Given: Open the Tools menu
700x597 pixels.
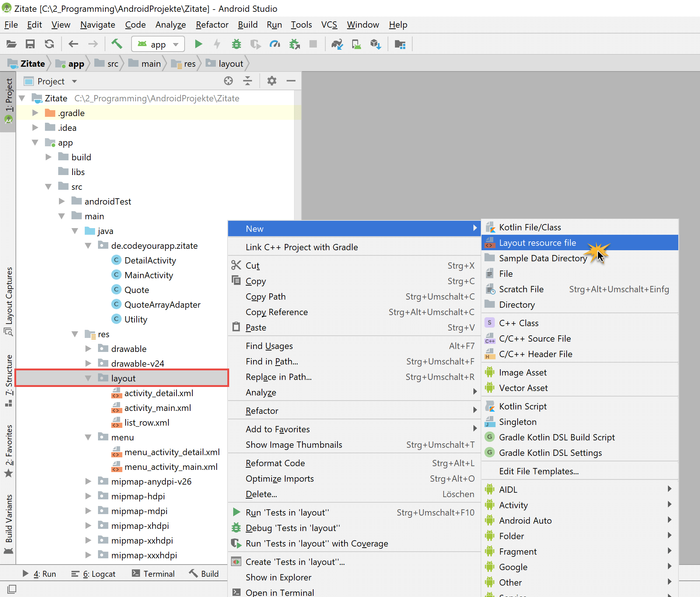Looking at the screenshot, I should (x=301, y=25).
